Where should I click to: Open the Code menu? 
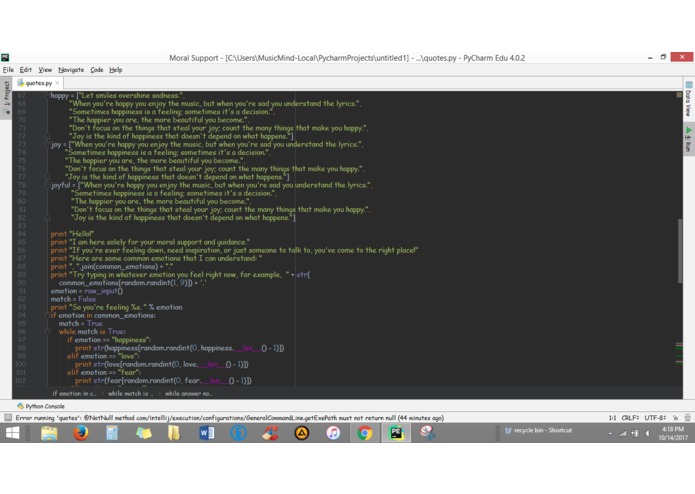coord(97,70)
